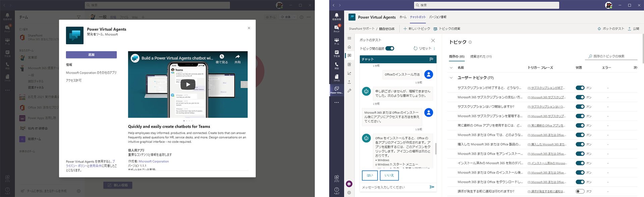This screenshot has width=644, height=197.
Task: Toggle hamburger menu in Power Virtual Agents navigation
Action: coord(349,38)
